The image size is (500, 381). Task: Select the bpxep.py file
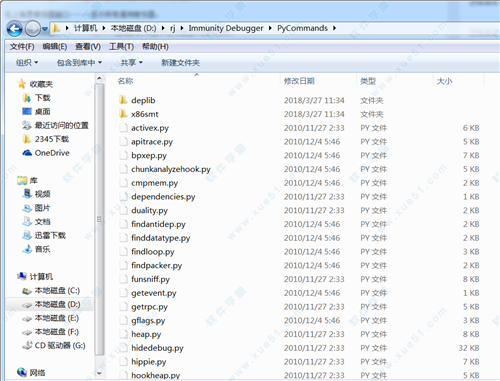tap(143, 155)
